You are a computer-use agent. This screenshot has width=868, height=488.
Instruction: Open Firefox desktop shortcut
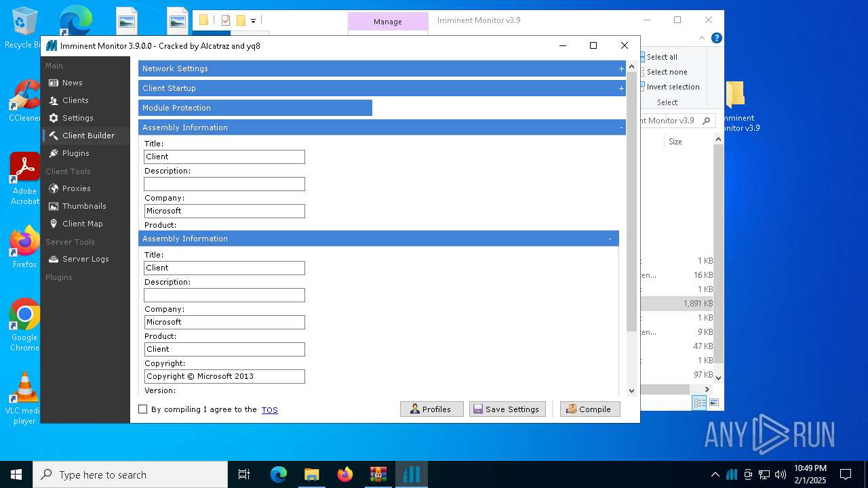[x=24, y=247]
